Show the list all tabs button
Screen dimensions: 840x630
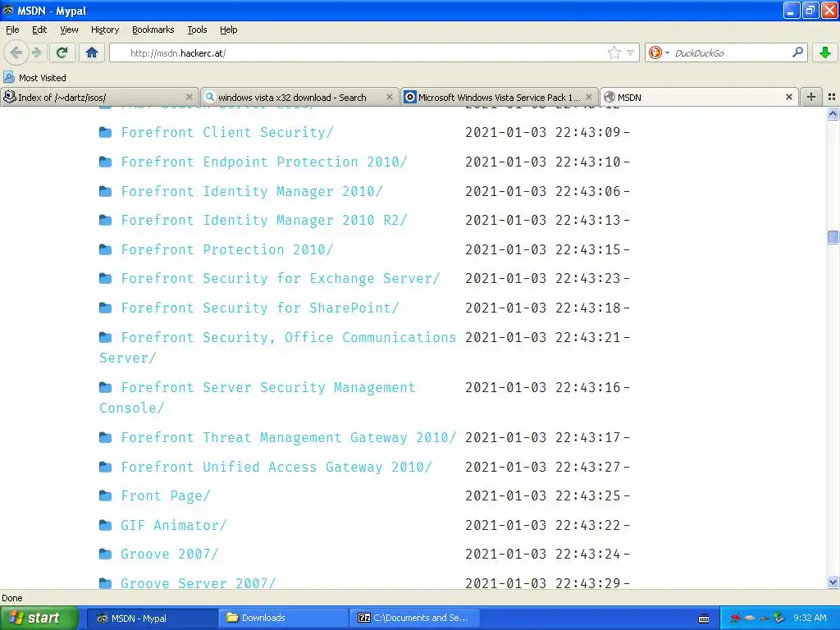click(x=832, y=97)
